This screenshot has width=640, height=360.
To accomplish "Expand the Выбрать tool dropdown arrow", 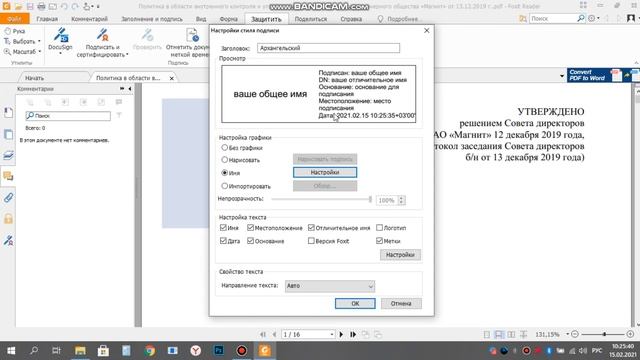I will tap(39, 41).
